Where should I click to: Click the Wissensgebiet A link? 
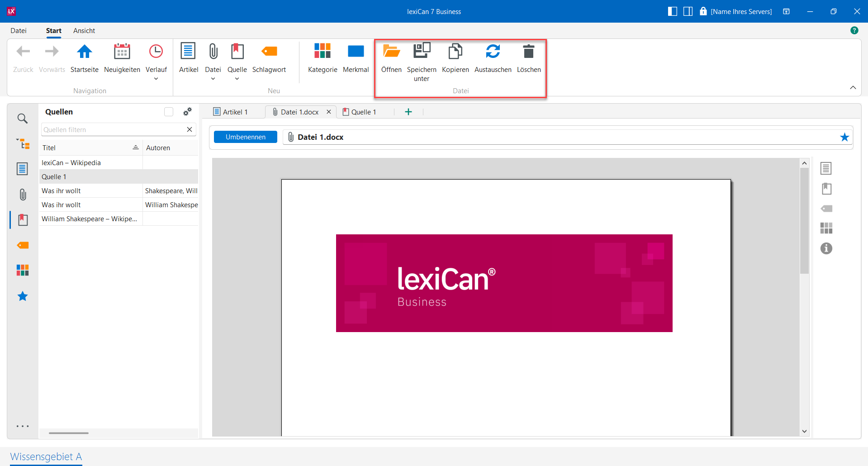tap(46, 456)
